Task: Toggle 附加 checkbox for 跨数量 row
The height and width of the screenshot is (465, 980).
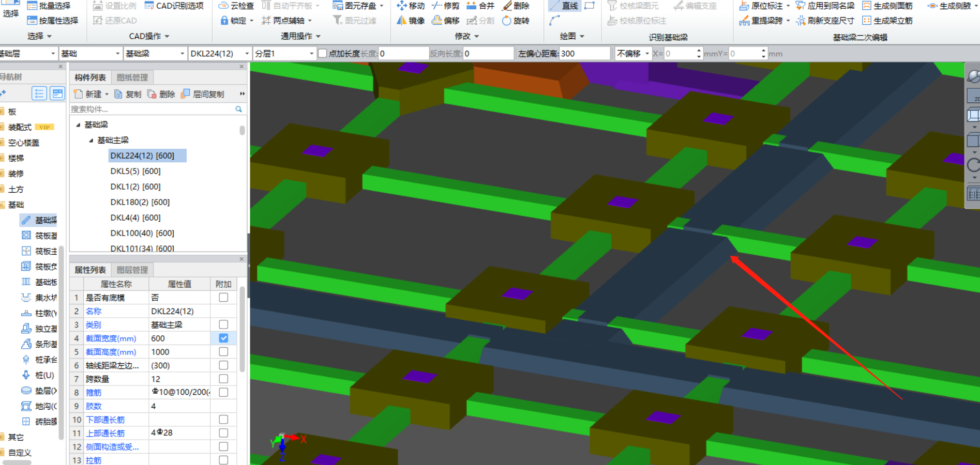Action: click(x=223, y=379)
